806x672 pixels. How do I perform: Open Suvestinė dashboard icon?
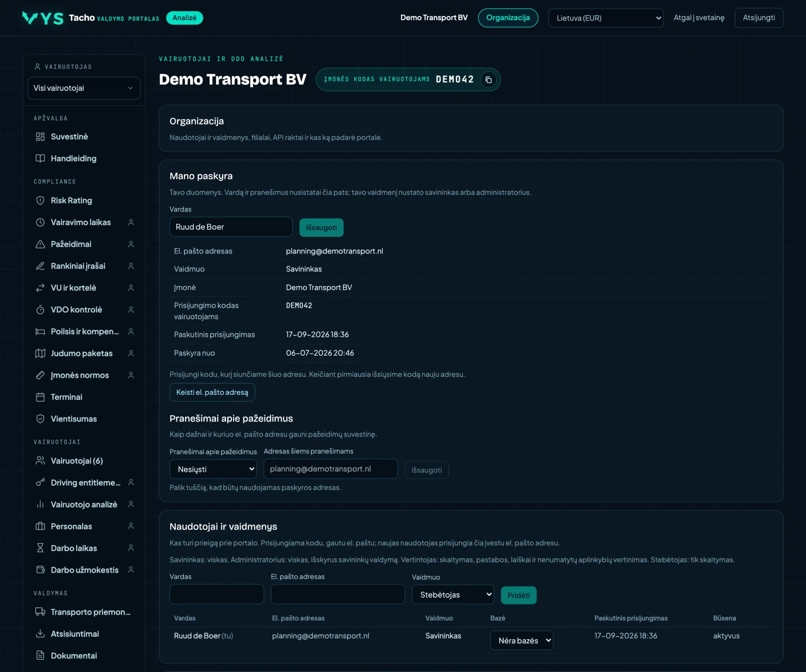40,137
